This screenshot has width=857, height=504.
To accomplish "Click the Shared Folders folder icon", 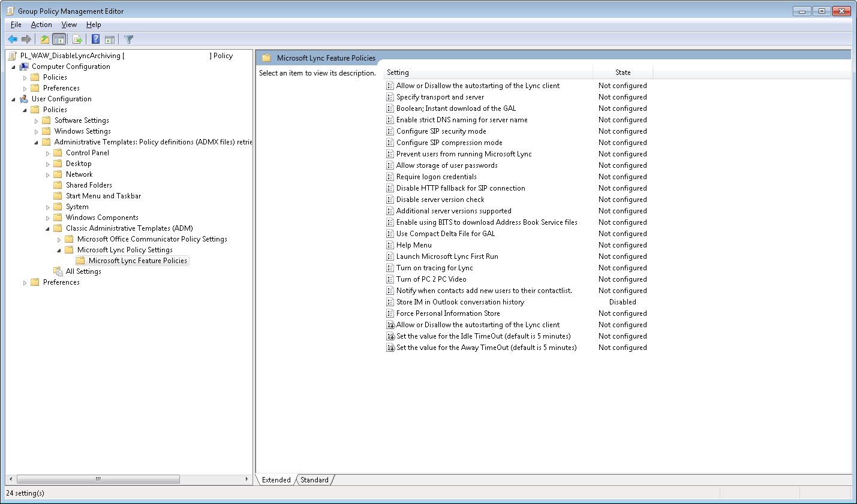I will pos(58,185).
